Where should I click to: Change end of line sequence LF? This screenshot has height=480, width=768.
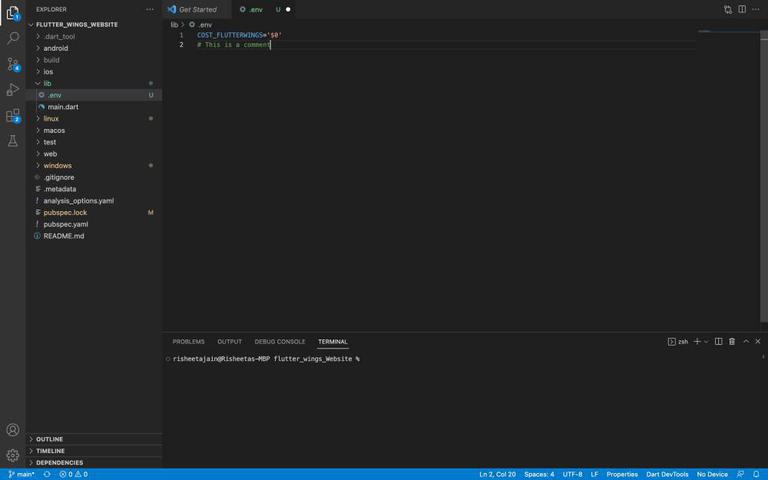point(594,474)
